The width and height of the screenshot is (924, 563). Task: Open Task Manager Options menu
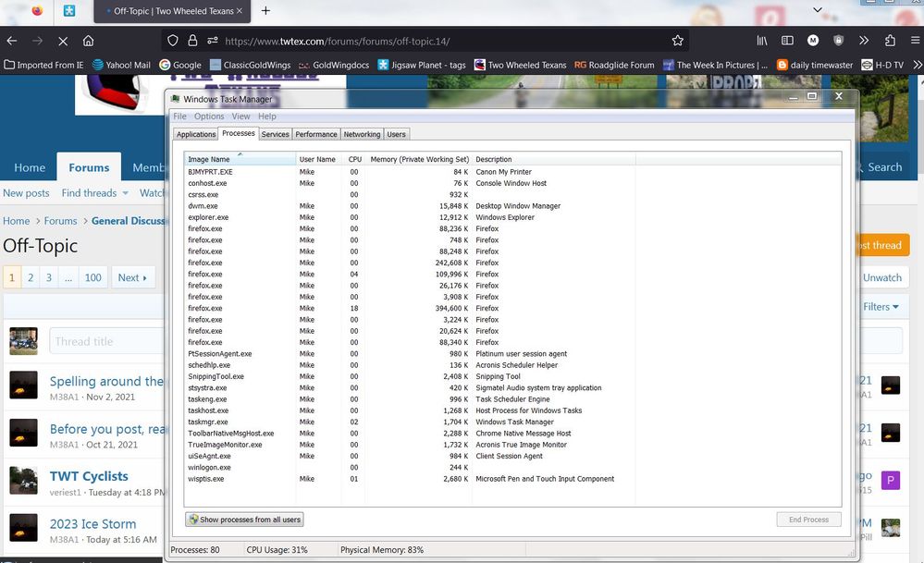pyautogui.click(x=209, y=116)
